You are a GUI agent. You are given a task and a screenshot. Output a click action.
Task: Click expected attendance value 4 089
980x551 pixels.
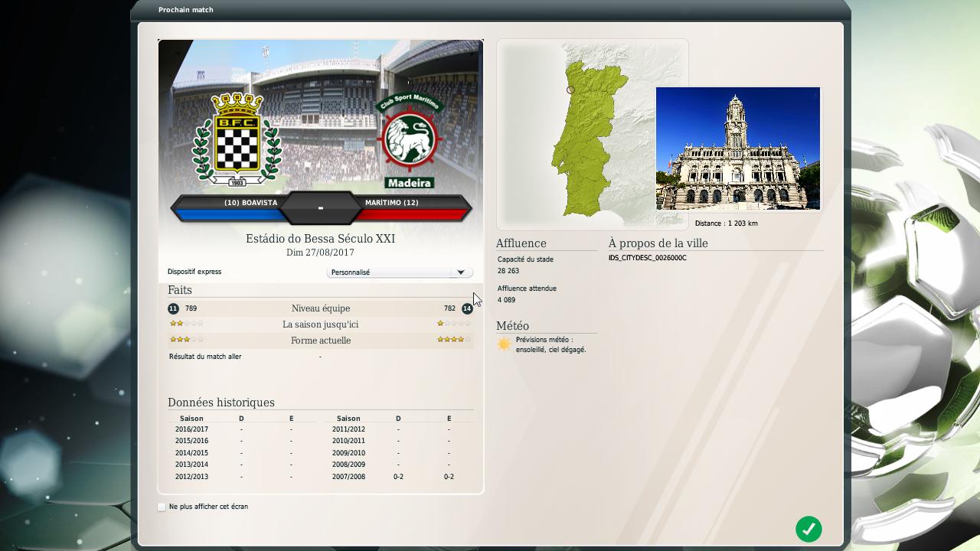point(507,300)
